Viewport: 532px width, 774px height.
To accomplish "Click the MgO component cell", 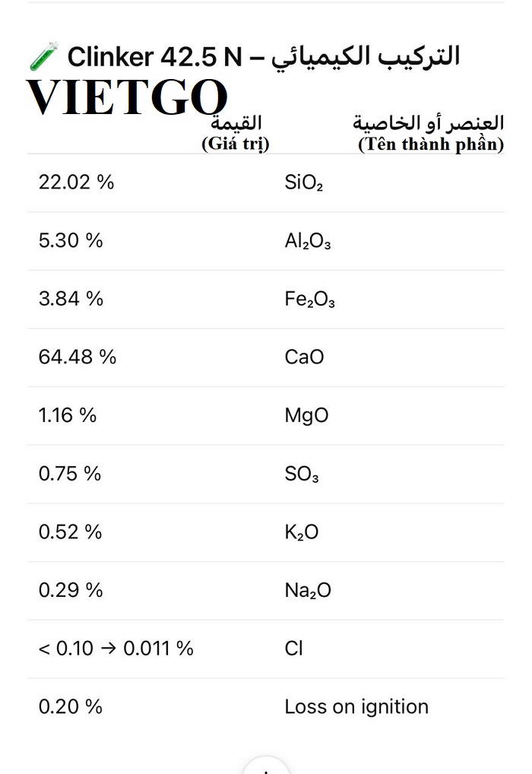I will click(x=306, y=416).
